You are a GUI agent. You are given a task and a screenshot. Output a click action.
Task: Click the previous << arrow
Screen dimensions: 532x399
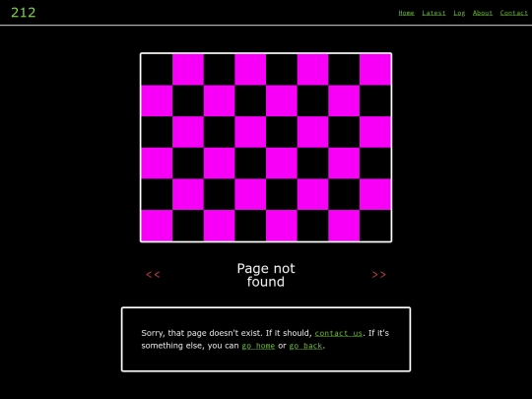[153, 275]
